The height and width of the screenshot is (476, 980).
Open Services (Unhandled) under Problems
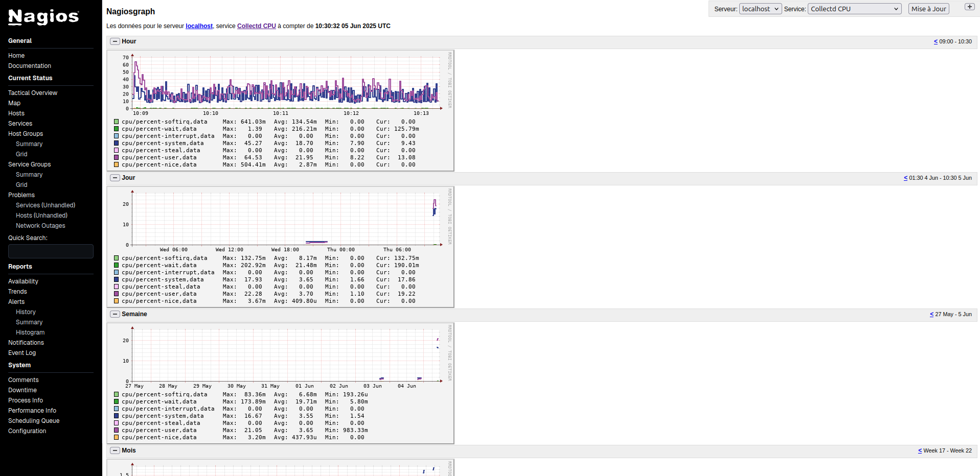coord(45,205)
